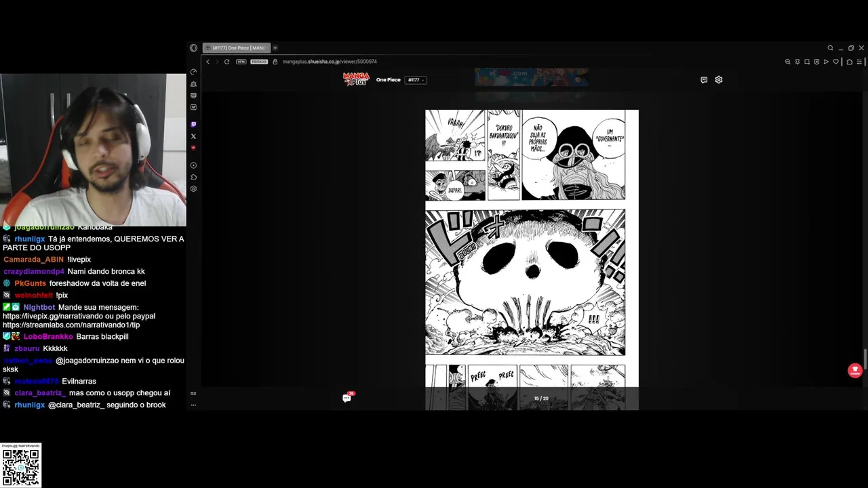Screen dimensions: 868x488
Task: Open Twitch panel in sidebar
Action: point(193,125)
